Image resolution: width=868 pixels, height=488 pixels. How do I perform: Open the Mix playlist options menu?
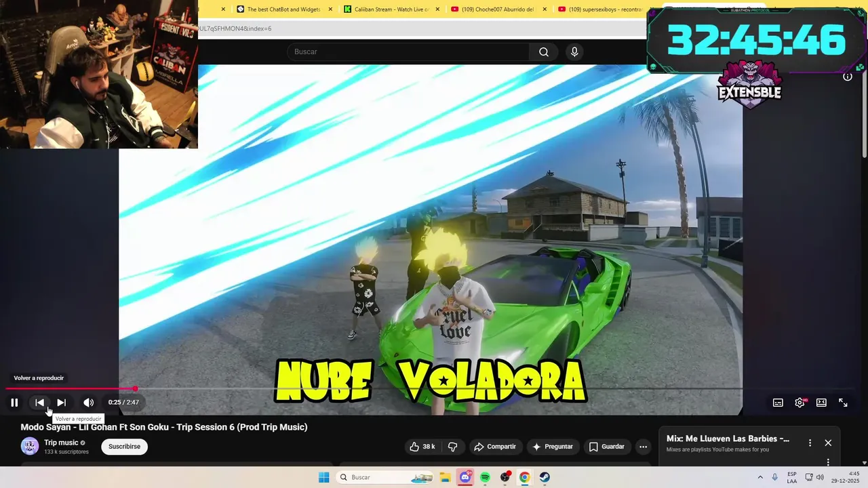810,443
